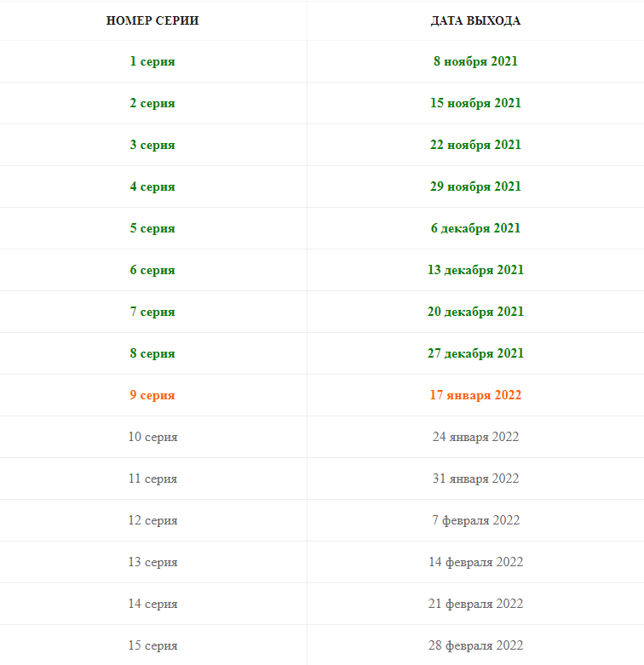The height and width of the screenshot is (665, 644).
Task: Click the date "14 февраля 2022"
Action: (475, 562)
